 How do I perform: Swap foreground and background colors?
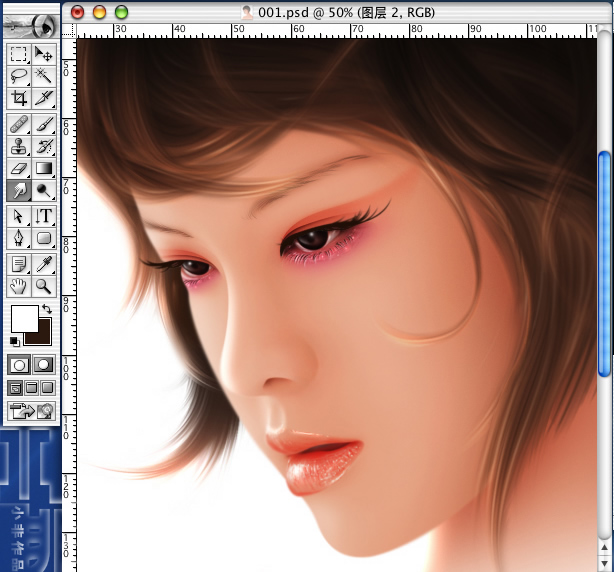pos(47,309)
